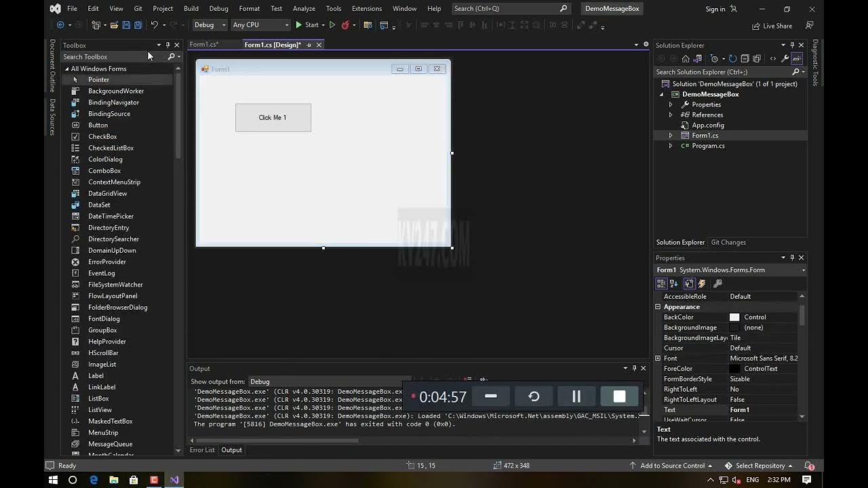Image resolution: width=868 pixels, height=488 pixels.
Task: Click the Navigate Backward arrow icon
Action: pyautogui.click(x=60, y=25)
